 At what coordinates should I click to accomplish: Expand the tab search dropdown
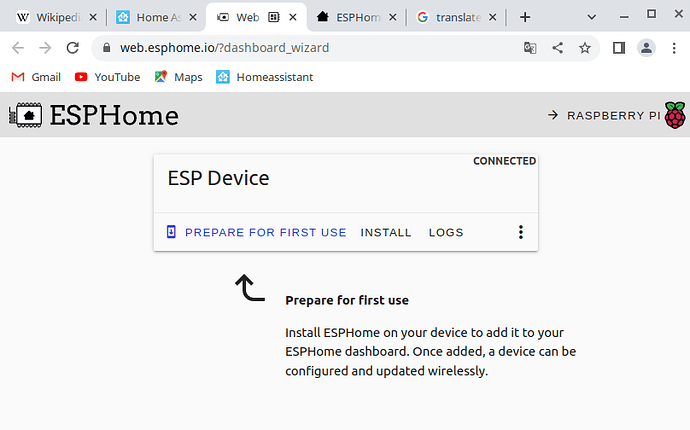pyautogui.click(x=591, y=17)
